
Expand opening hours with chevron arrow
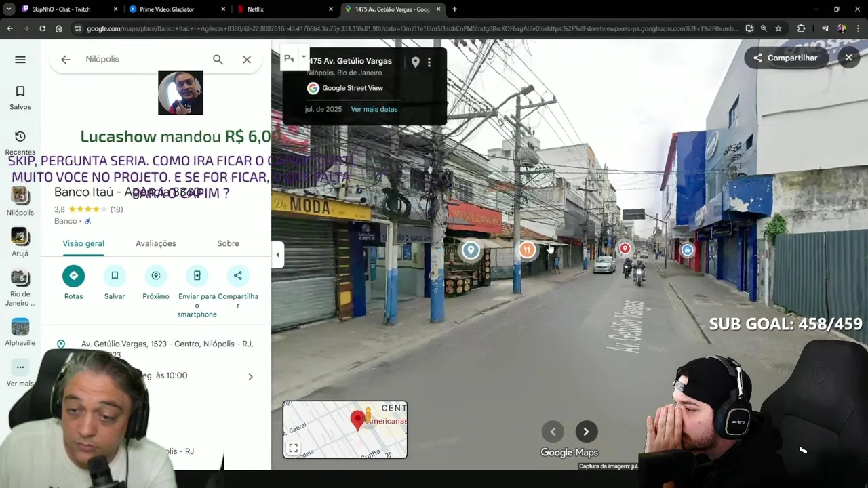click(250, 377)
